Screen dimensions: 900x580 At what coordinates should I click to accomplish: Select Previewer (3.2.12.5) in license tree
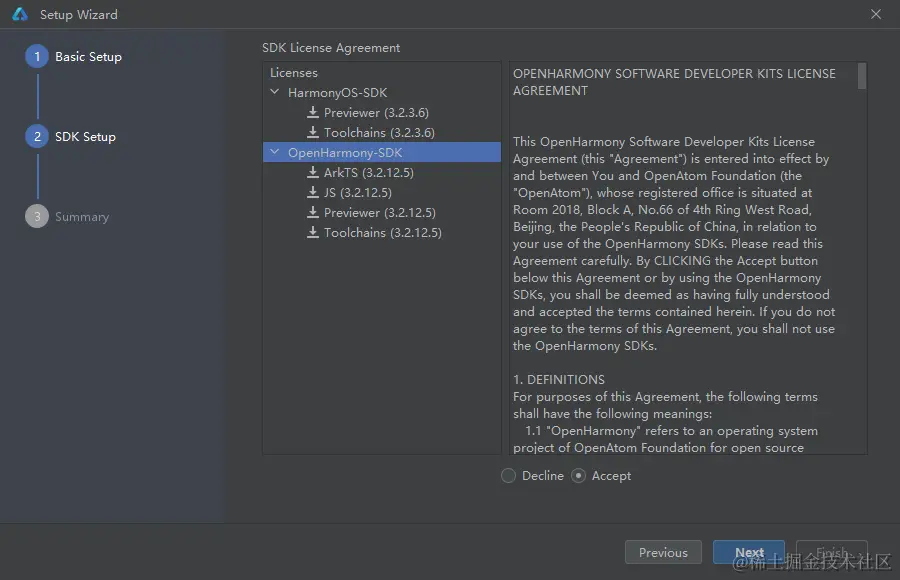[379, 212]
